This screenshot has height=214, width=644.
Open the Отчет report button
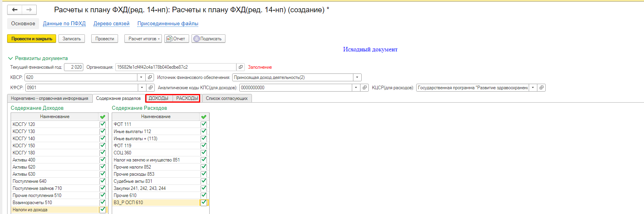(x=176, y=39)
